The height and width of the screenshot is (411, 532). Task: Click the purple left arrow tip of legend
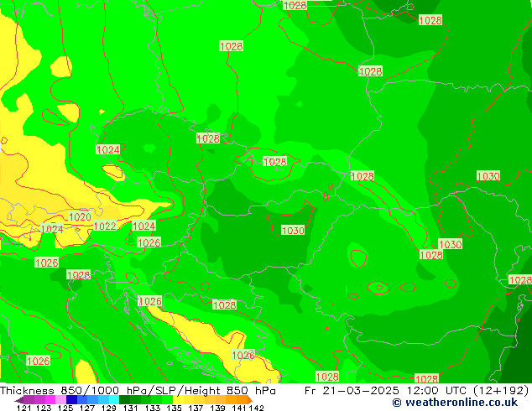pyautogui.click(x=18, y=400)
